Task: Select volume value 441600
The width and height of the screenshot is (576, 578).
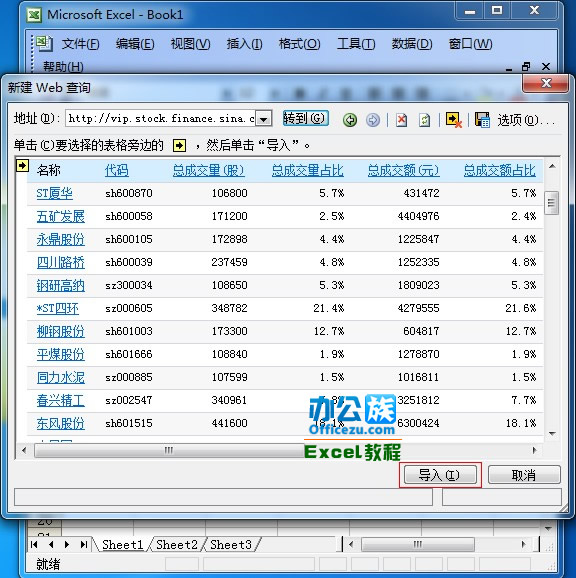Action: (229, 424)
